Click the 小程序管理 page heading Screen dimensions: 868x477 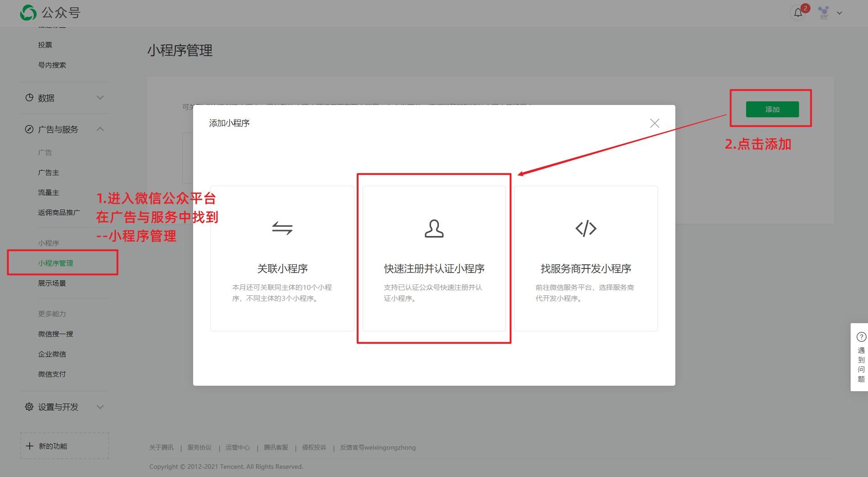pos(180,50)
